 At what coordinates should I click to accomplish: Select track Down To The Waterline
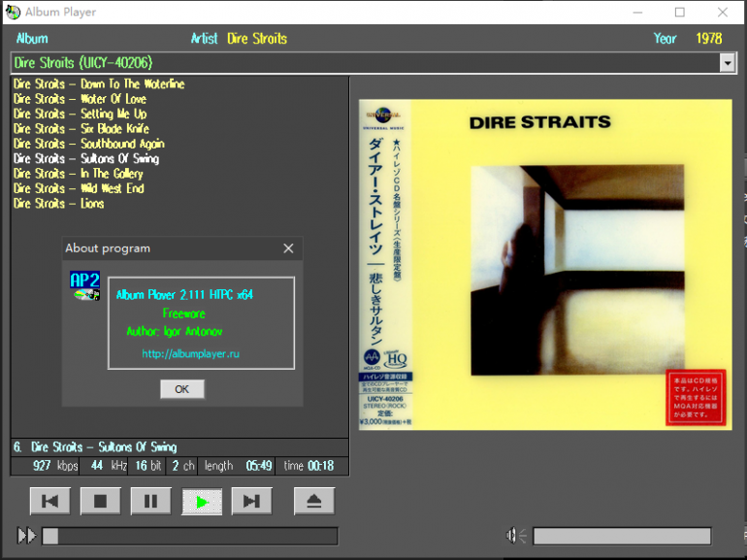pos(99,83)
